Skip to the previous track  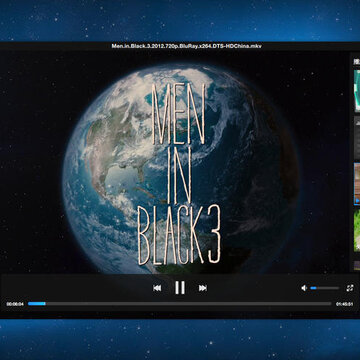click(x=157, y=288)
